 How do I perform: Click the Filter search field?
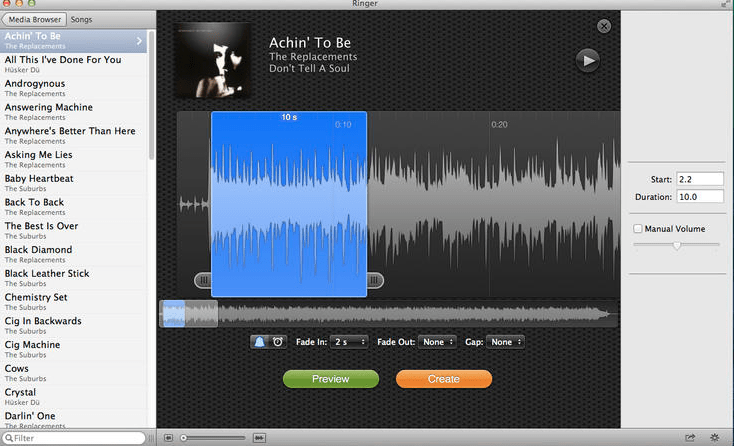(74, 439)
